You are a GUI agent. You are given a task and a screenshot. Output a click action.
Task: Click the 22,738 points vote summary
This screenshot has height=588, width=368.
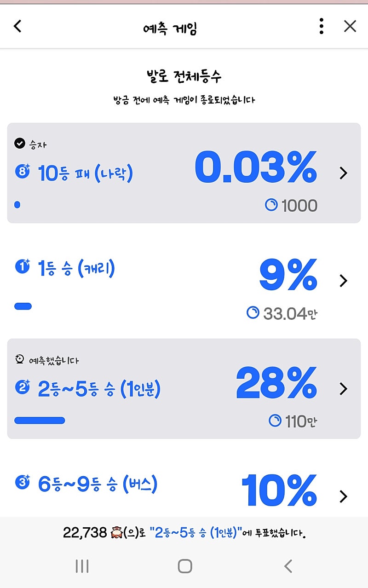click(184, 533)
